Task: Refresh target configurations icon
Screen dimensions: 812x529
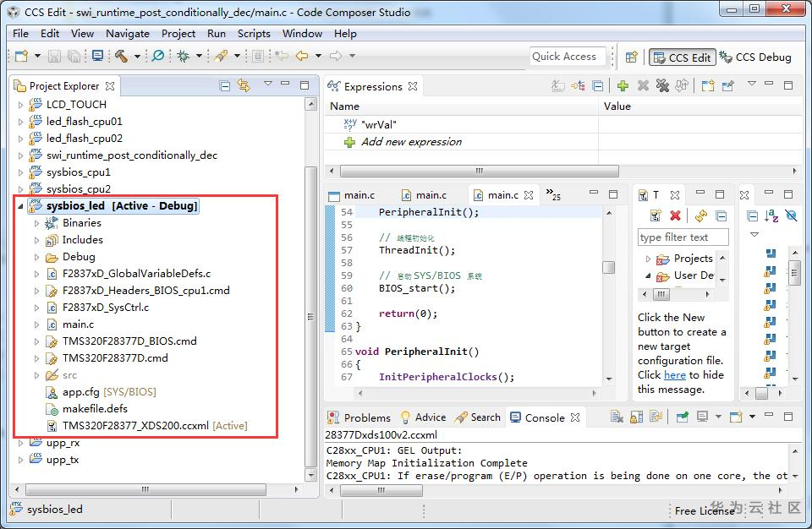Action: coord(701,215)
